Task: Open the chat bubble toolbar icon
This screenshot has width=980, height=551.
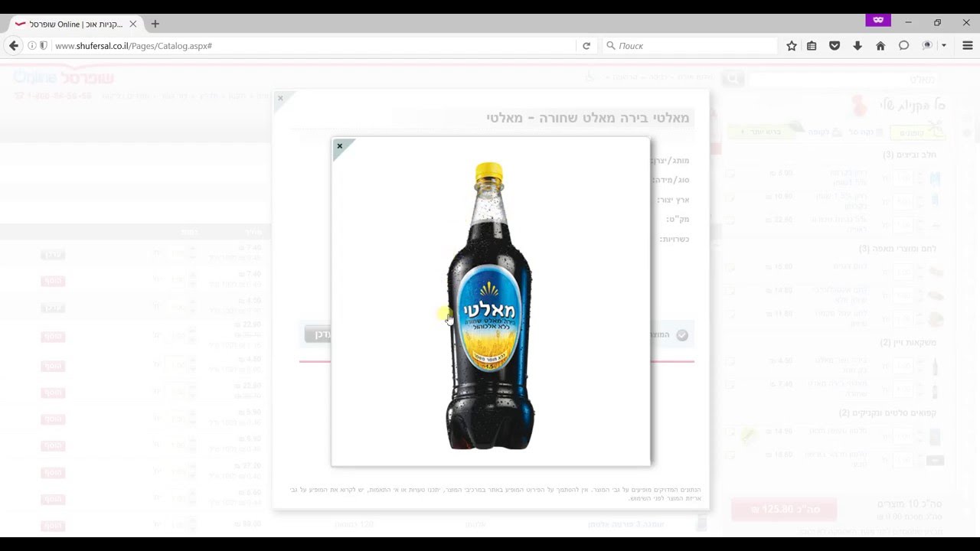Action: tap(903, 46)
